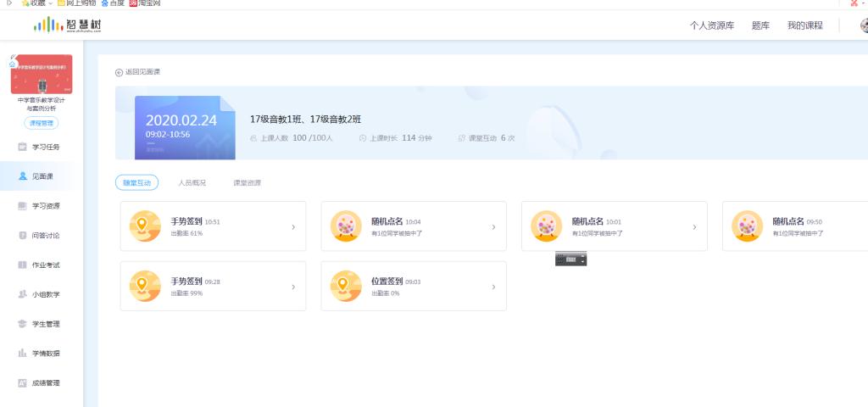Click the 智慧树 logo
Image resolution: width=868 pixels, height=407 pixels.
click(67, 25)
